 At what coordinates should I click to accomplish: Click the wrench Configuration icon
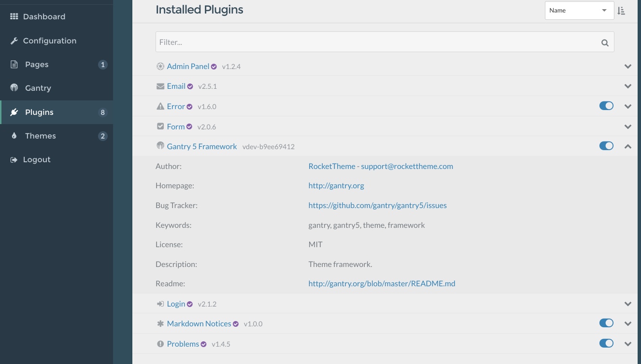[x=14, y=41]
